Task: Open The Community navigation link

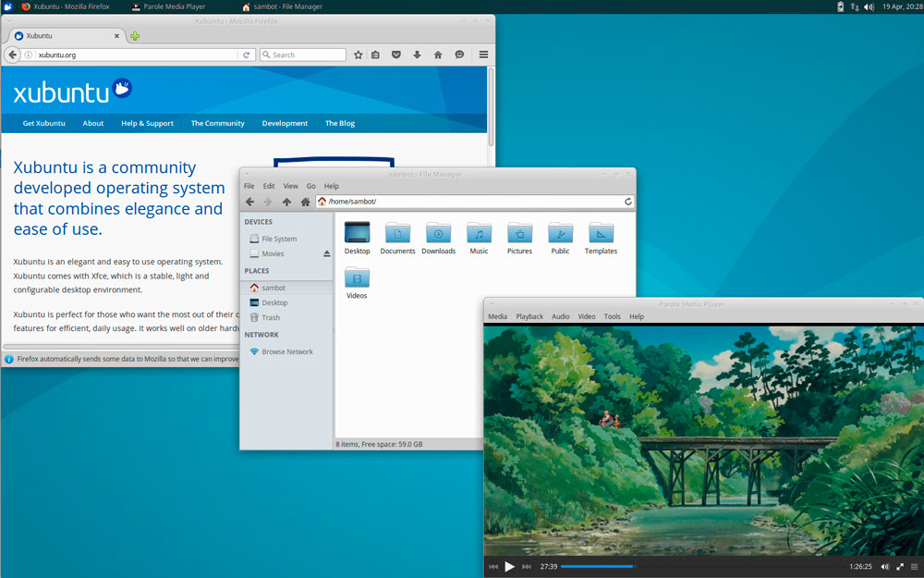Action: 217,123
